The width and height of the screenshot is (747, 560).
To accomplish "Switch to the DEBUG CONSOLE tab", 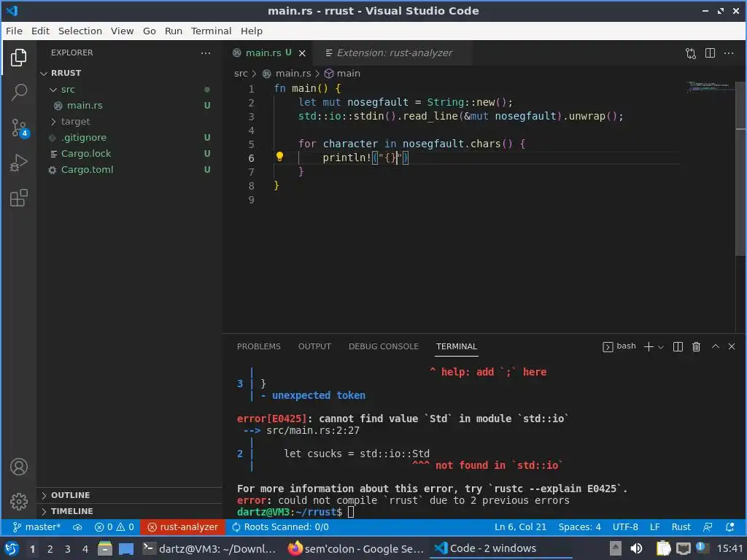I will (384, 346).
